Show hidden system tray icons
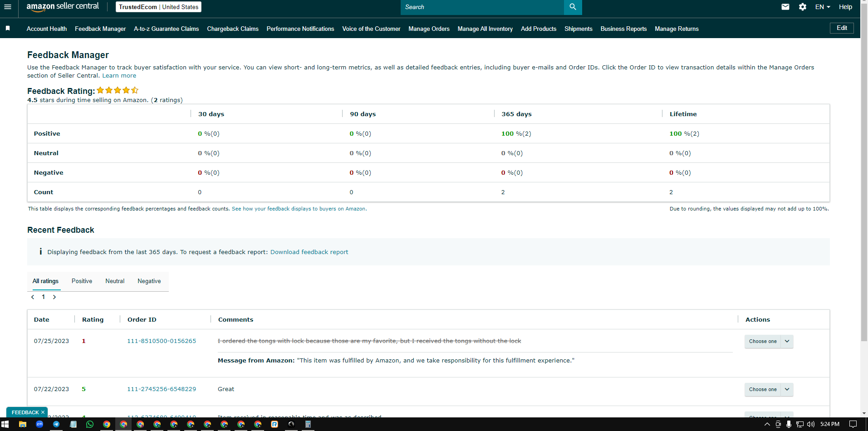The width and height of the screenshot is (868, 431). [x=767, y=424]
